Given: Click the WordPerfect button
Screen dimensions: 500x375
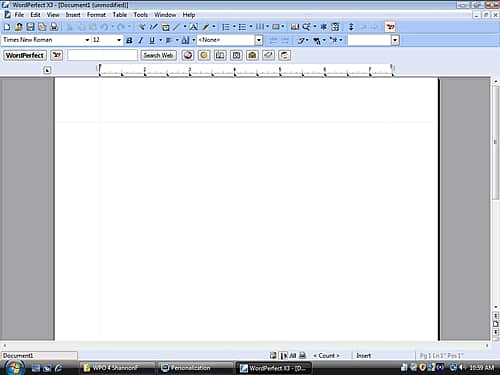Looking at the screenshot, I should tap(25, 55).
